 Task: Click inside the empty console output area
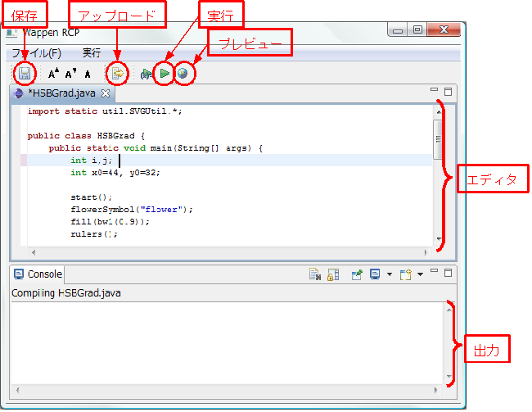pos(228,343)
